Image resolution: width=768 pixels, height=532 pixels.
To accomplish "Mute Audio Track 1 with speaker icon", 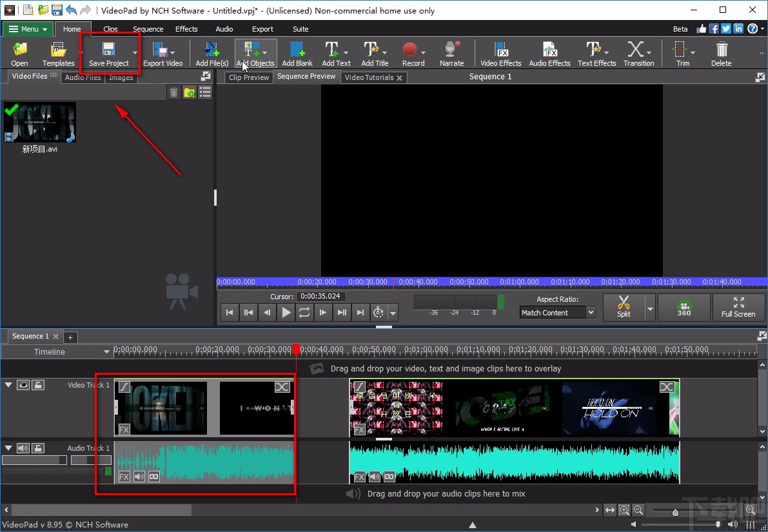I will pyautogui.click(x=23, y=448).
